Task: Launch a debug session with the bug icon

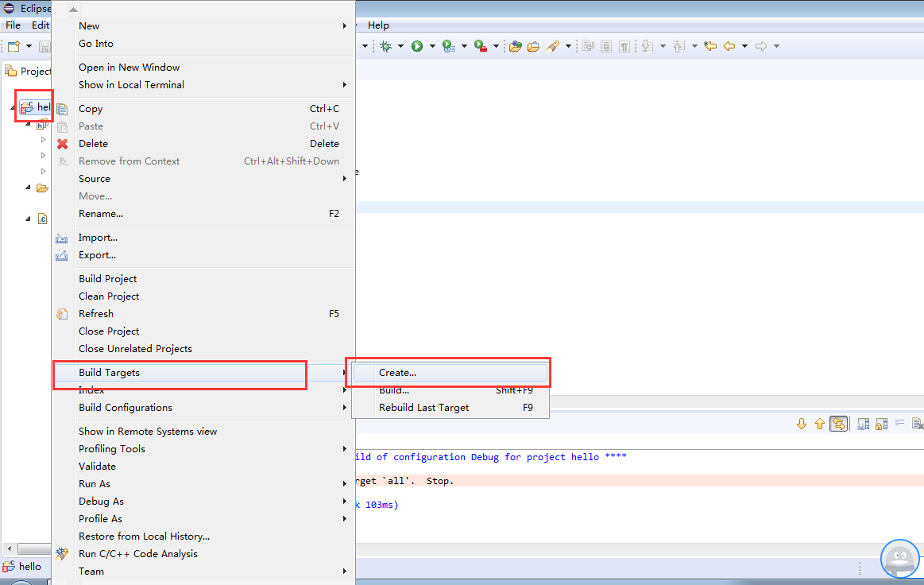Action: pyautogui.click(x=387, y=45)
